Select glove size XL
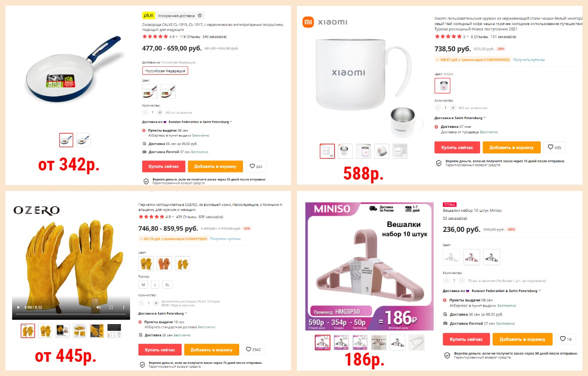The height and width of the screenshot is (376, 588). pyautogui.click(x=167, y=285)
